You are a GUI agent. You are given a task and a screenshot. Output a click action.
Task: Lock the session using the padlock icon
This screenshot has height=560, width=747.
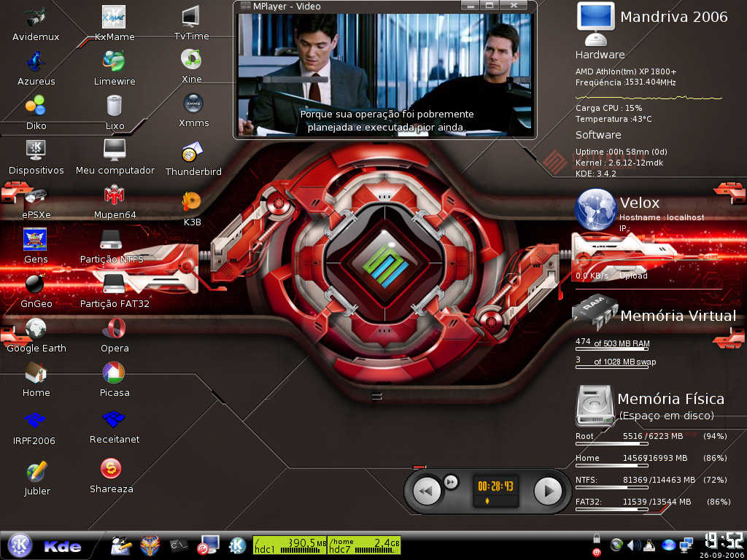(595, 539)
